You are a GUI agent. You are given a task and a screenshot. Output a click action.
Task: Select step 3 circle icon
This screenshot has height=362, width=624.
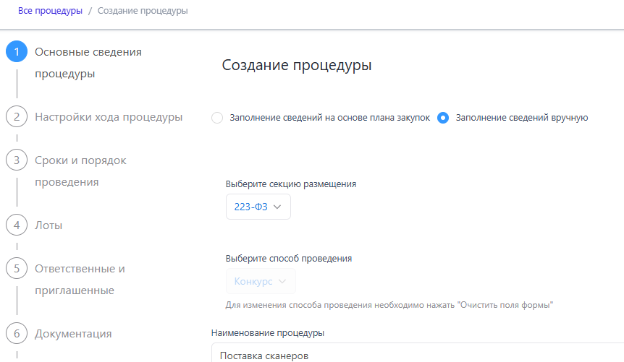point(17,160)
